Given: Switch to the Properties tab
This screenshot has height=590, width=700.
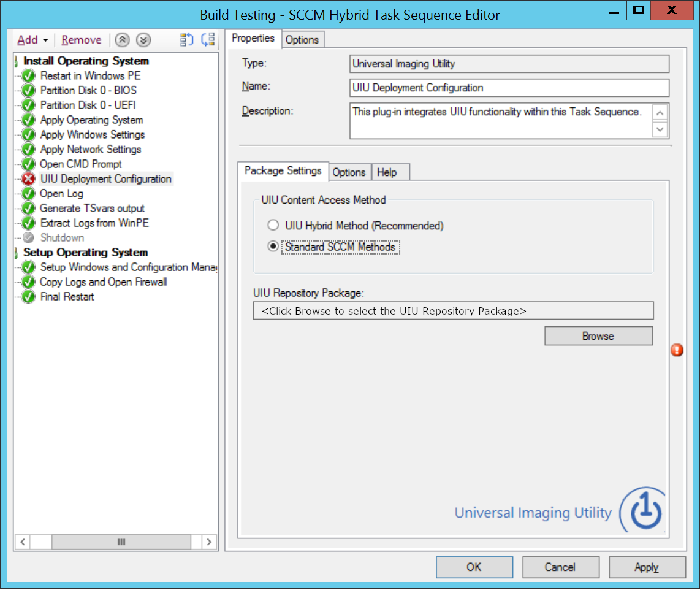Looking at the screenshot, I should (x=253, y=39).
